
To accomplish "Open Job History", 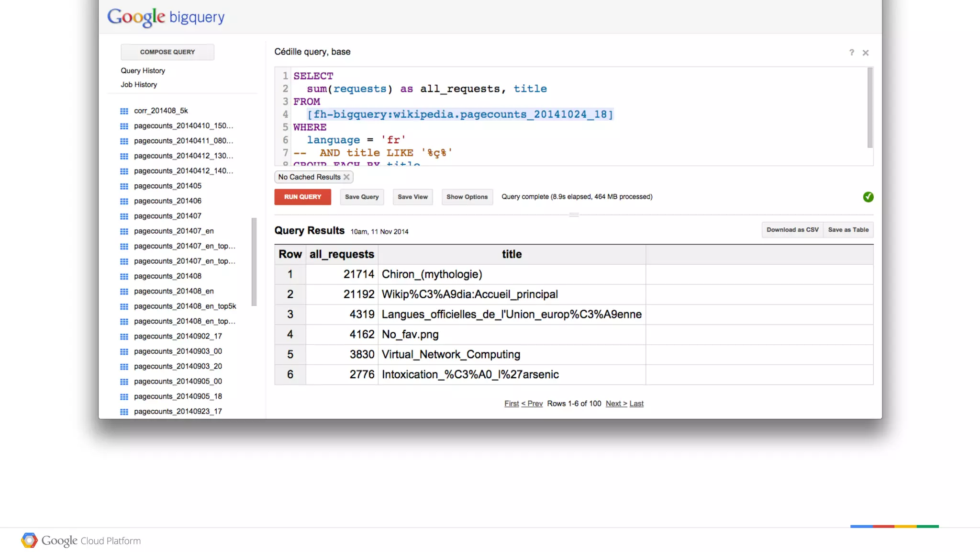I will point(139,85).
